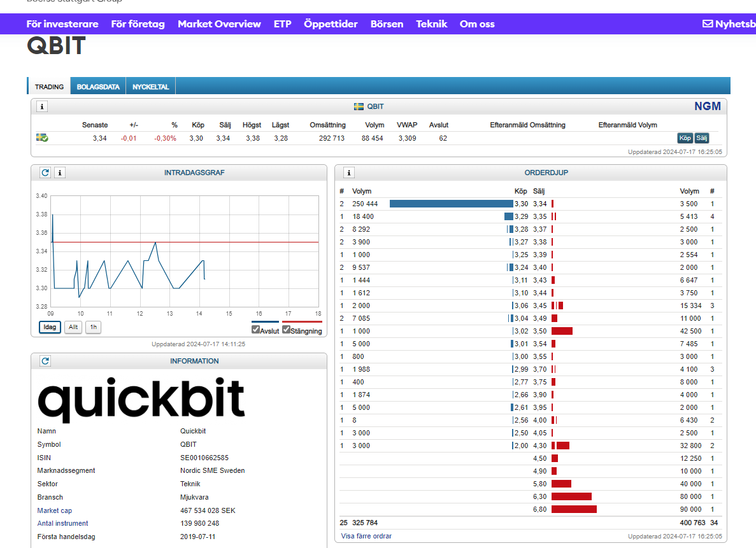Select the Idag chart range button
The image size is (756, 548).
coord(50,327)
